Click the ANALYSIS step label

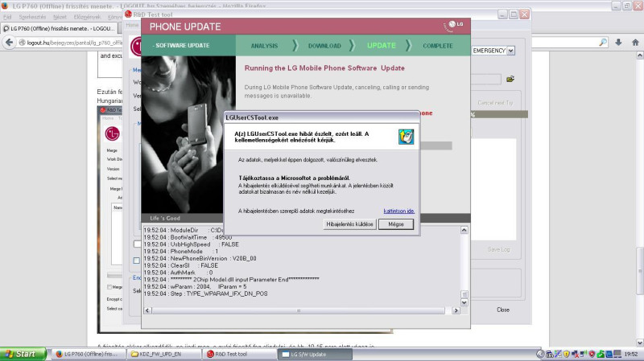click(x=264, y=46)
